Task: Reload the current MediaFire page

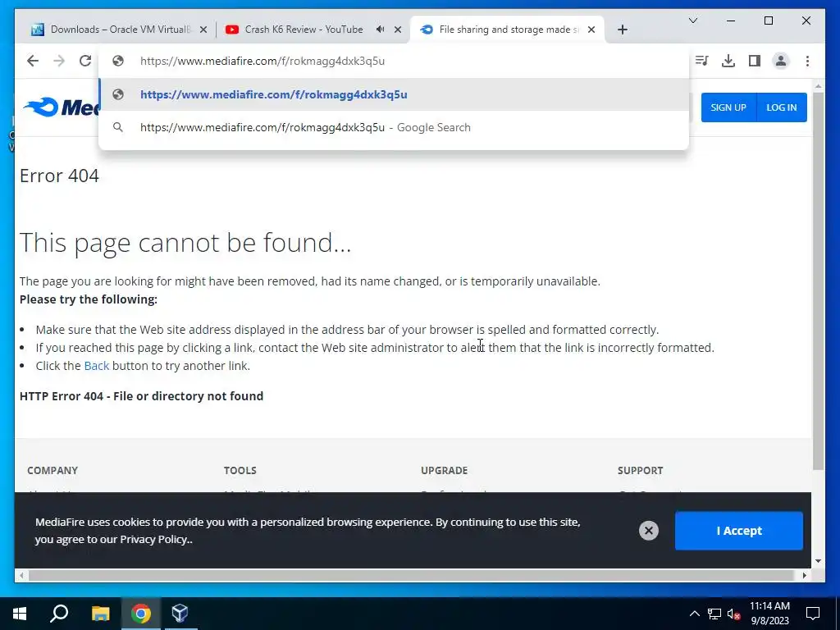Action: (x=85, y=61)
